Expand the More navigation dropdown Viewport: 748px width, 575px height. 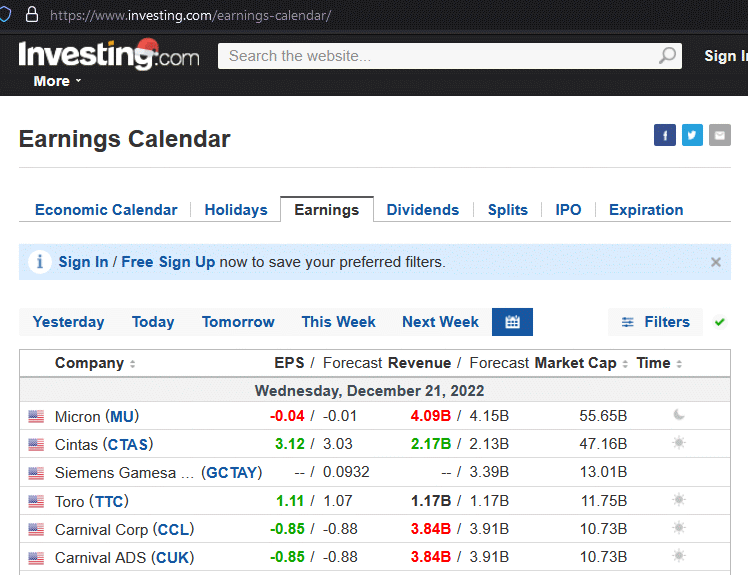[57, 81]
